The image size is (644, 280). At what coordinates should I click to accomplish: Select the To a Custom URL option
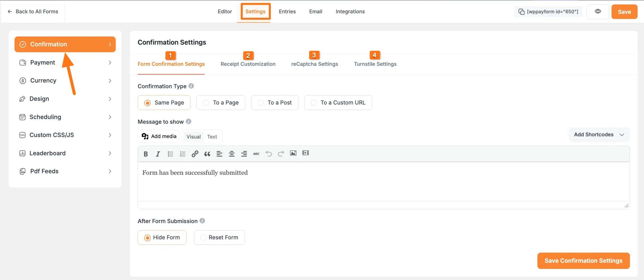coord(338,102)
